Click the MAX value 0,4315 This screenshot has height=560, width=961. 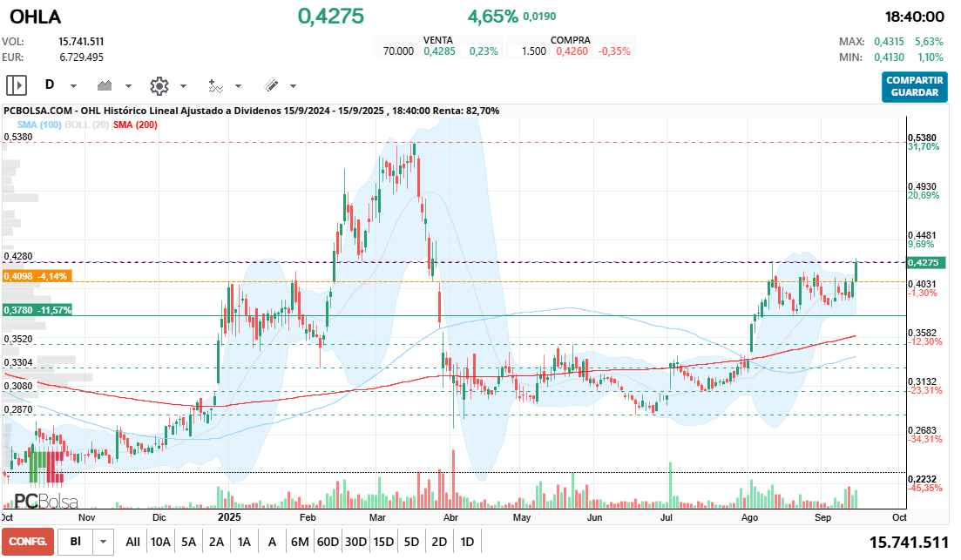[x=889, y=42]
